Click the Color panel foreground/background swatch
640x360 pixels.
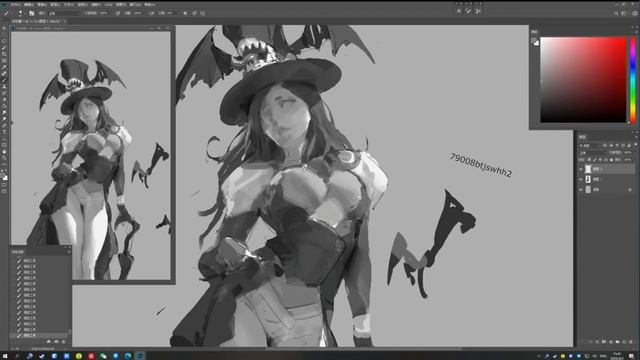(x=535, y=42)
